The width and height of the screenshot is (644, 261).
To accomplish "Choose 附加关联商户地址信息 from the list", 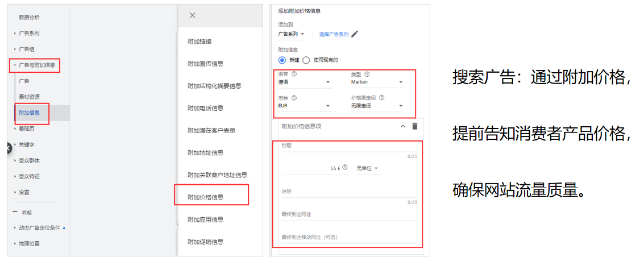I will coord(217,175).
